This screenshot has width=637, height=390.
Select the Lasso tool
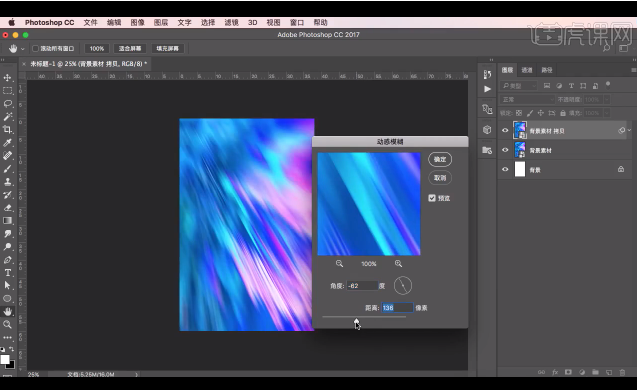(x=7, y=104)
